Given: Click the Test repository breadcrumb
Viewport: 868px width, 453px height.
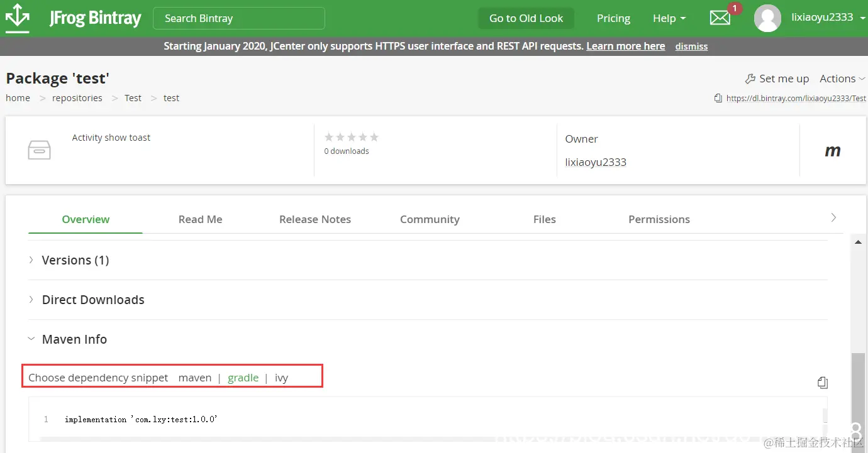Looking at the screenshot, I should (133, 98).
